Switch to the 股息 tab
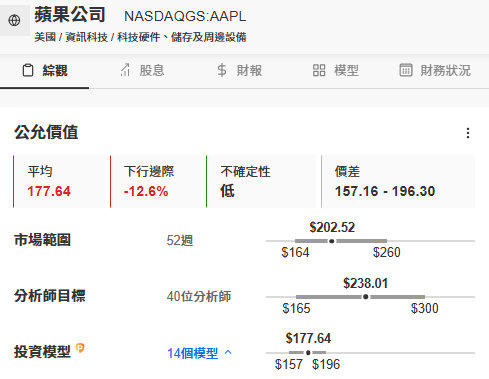The image size is (489, 379). [x=142, y=71]
